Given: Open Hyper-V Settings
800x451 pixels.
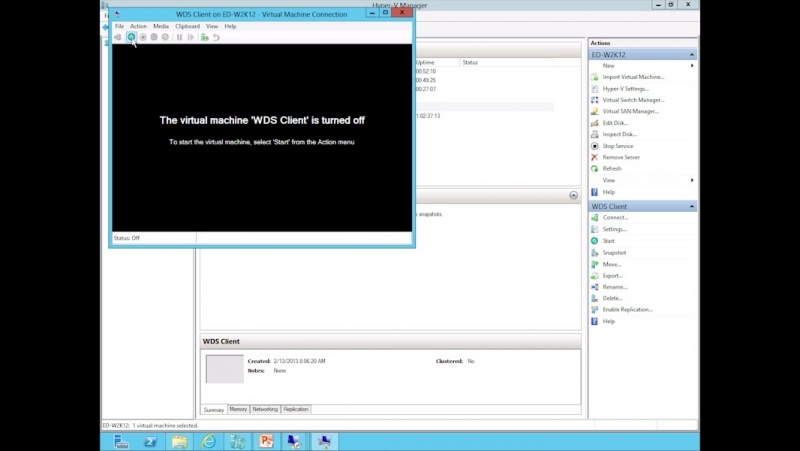Looking at the screenshot, I should pos(626,89).
